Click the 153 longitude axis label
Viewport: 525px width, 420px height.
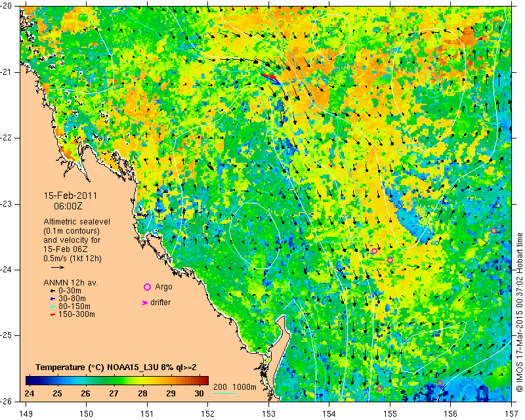[268, 414]
